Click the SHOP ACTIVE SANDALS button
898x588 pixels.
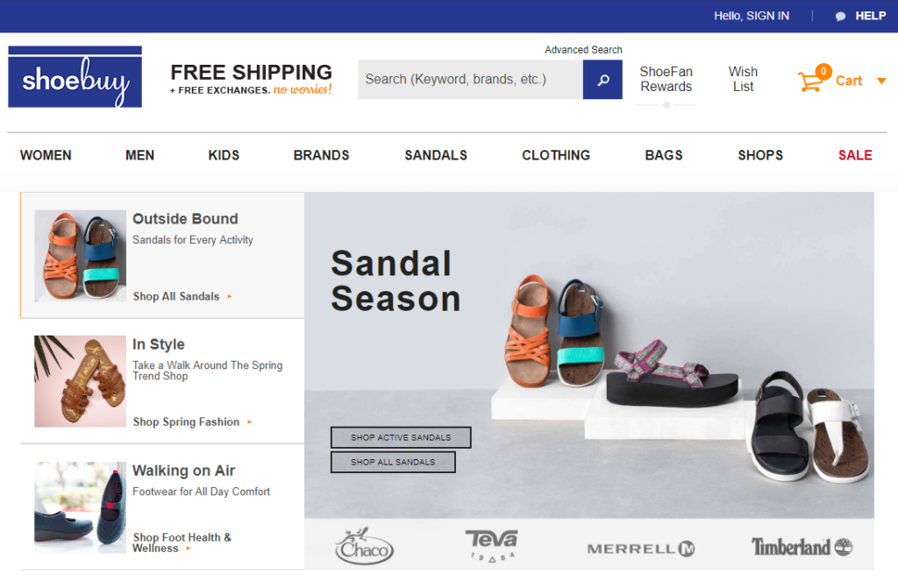(401, 437)
